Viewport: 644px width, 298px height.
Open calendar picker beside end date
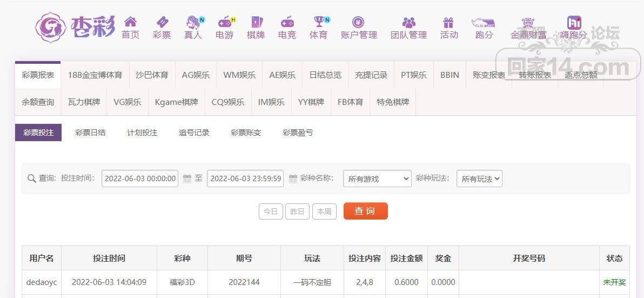click(x=293, y=178)
